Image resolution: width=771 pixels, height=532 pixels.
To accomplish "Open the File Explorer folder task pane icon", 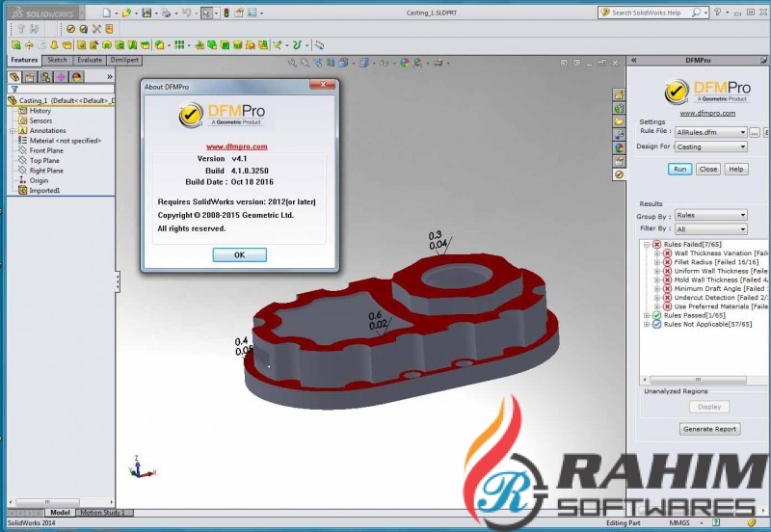I will coord(619,121).
